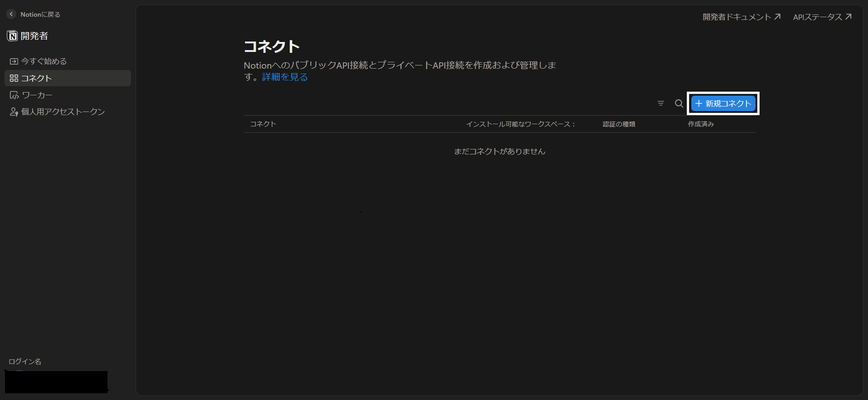Screen dimensions: 868x400
Task: Open ワーカー in the sidebar
Action: 68,95
